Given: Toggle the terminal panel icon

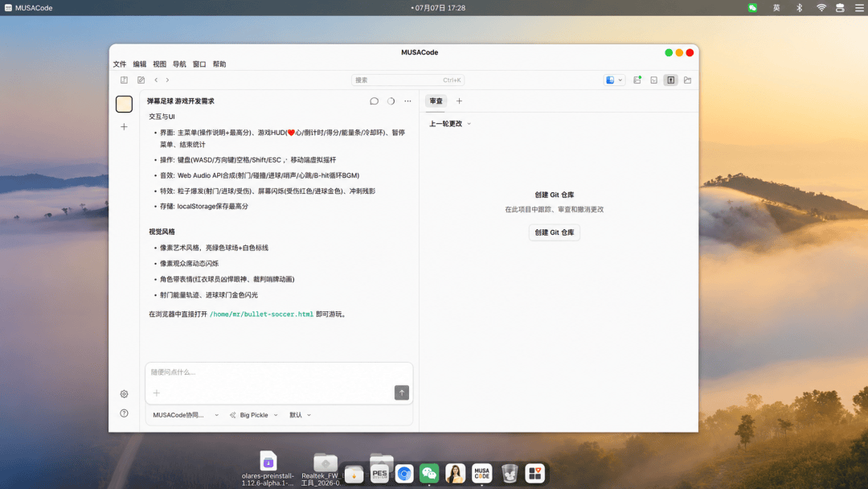Looking at the screenshot, I should point(653,80).
